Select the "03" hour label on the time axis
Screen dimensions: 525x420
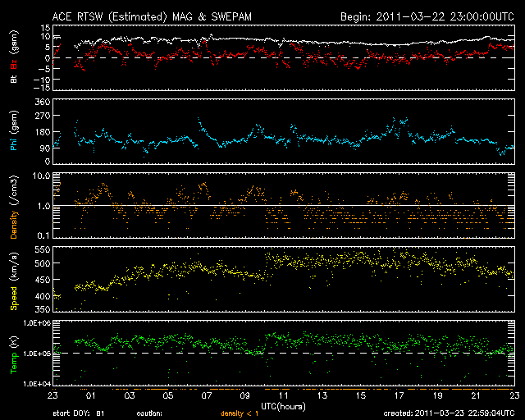click(x=130, y=395)
